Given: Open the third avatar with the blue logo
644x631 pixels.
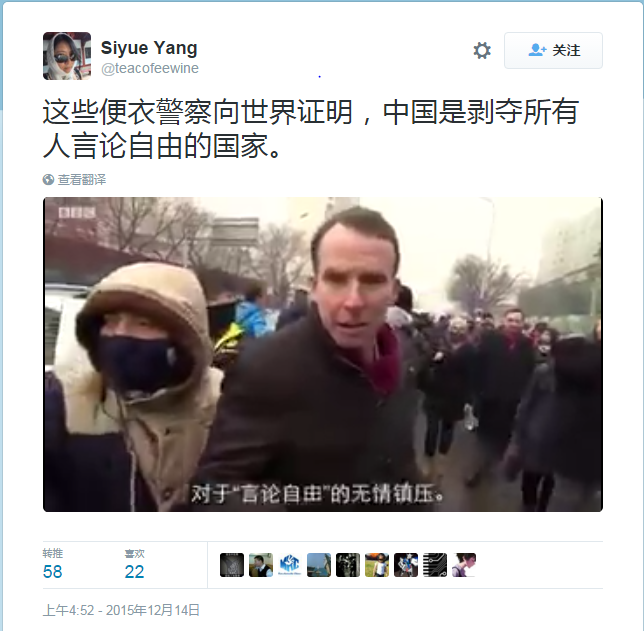Looking at the screenshot, I should click(x=290, y=565).
